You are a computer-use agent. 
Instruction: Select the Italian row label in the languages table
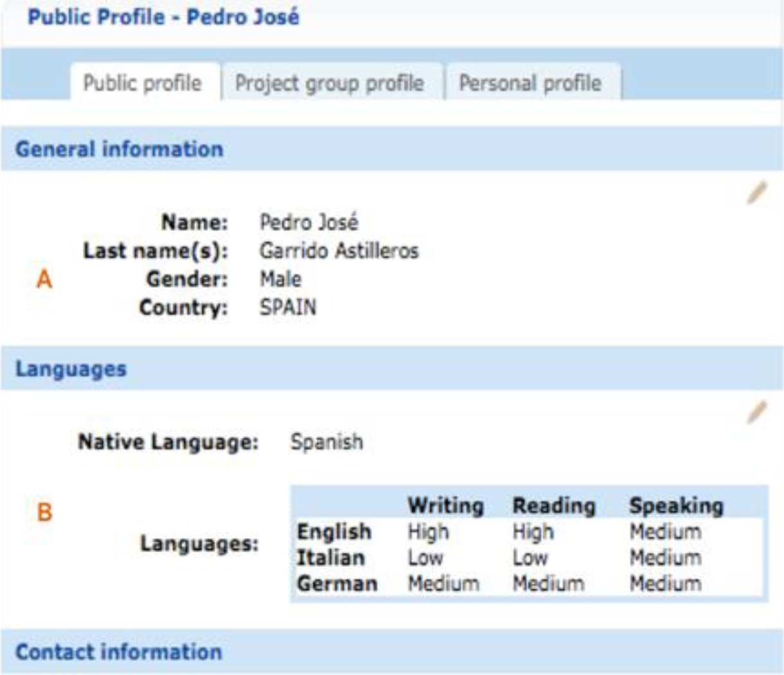pyautogui.click(x=330, y=558)
